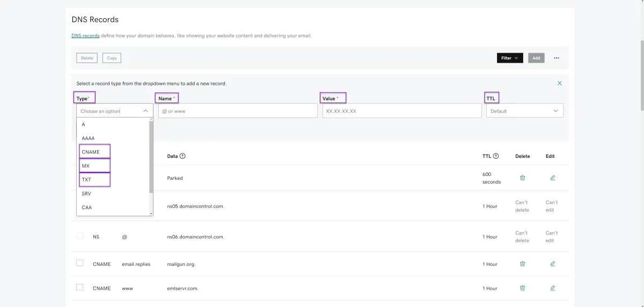Click the email.replies name cell

point(136,264)
